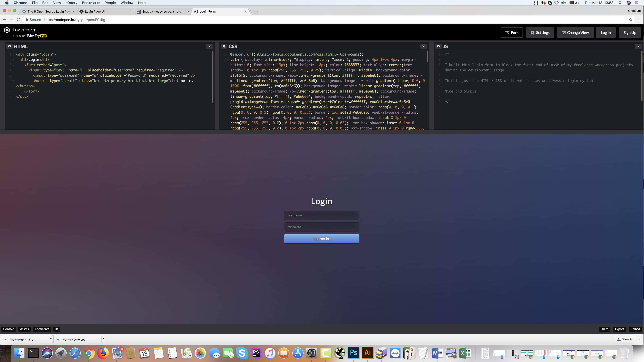The image size is (644, 362).
Task: Open Spotlight search in the menu bar
Action: pos(620,3)
